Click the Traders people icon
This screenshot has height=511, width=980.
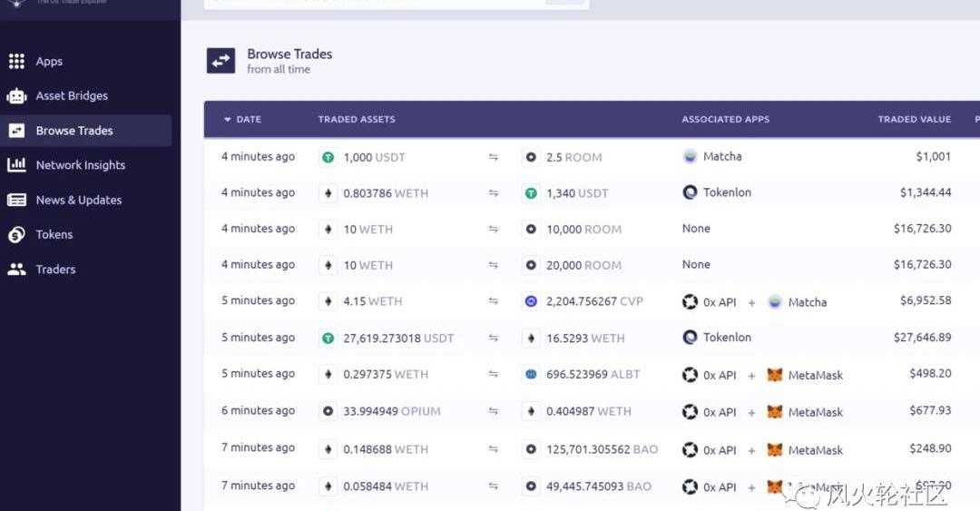(x=16, y=270)
